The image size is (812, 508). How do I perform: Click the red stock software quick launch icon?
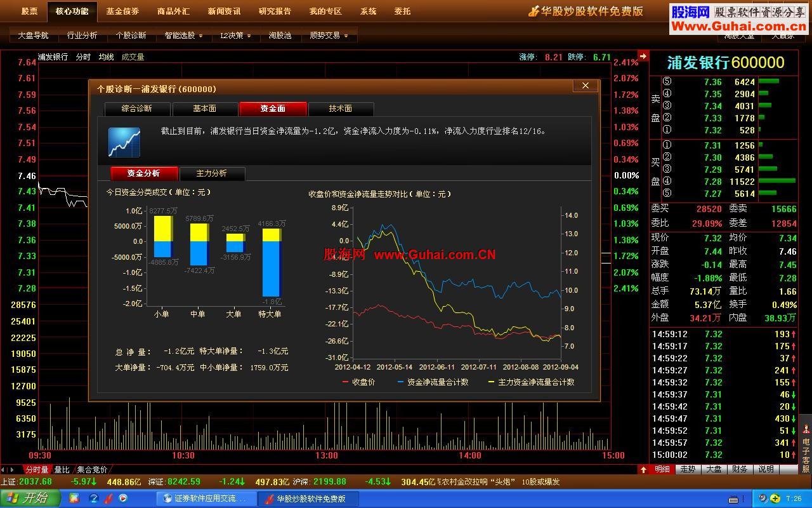coord(108,498)
